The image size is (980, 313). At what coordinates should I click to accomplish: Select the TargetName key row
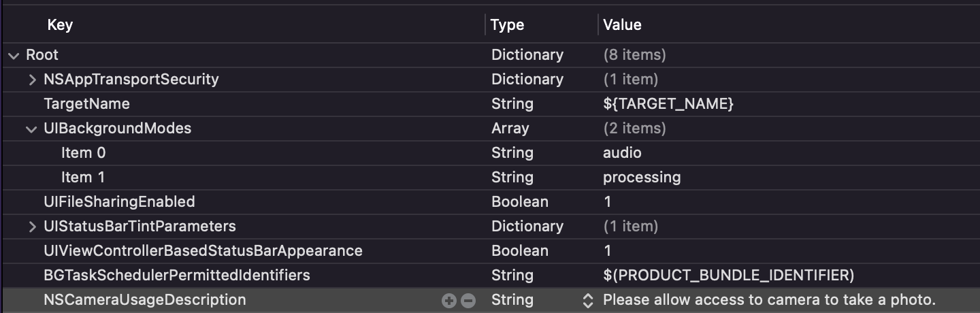86,104
